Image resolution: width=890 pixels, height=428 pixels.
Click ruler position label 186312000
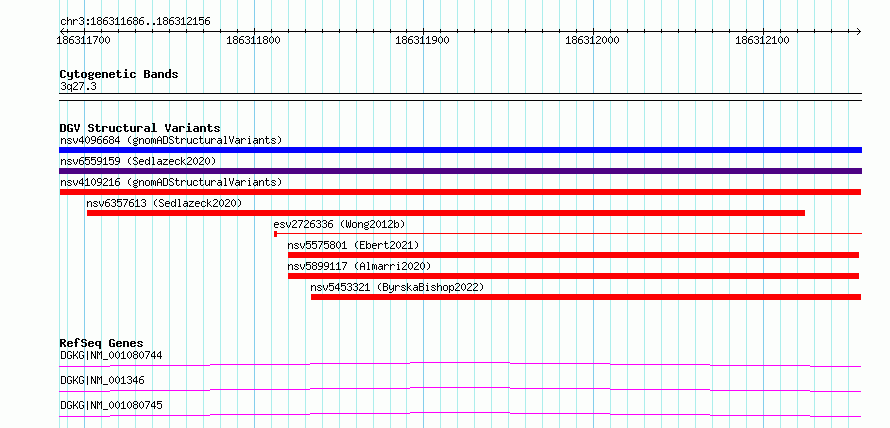pos(592,40)
